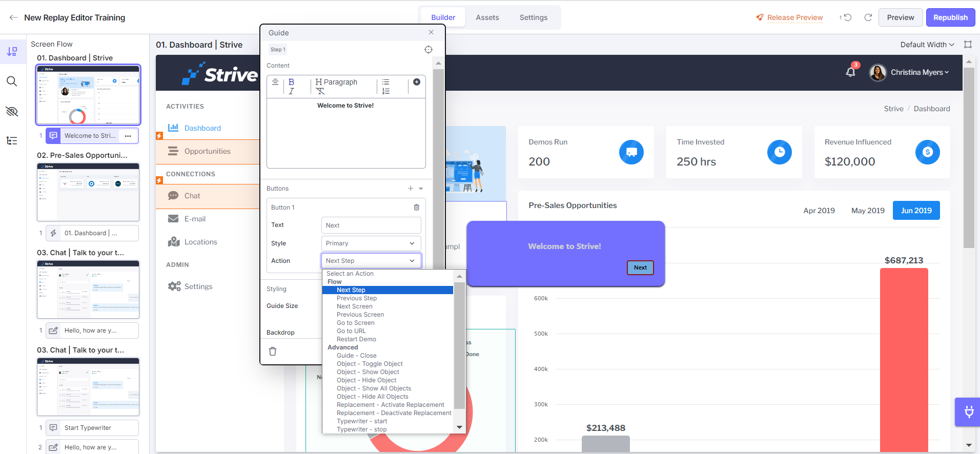Screen dimensions: 980x454
Task: Switch to the Settings tab in top bar
Action: (x=533, y=17)
